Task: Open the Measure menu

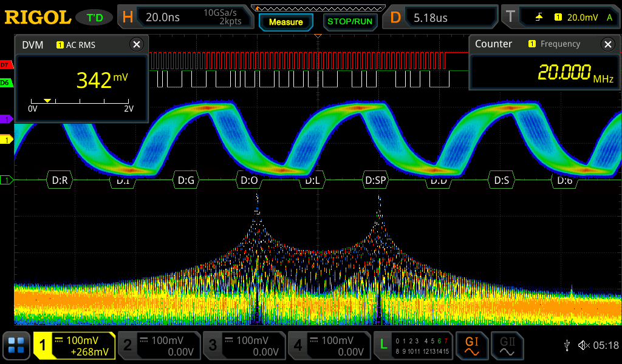Action: [x=285, y=22]
